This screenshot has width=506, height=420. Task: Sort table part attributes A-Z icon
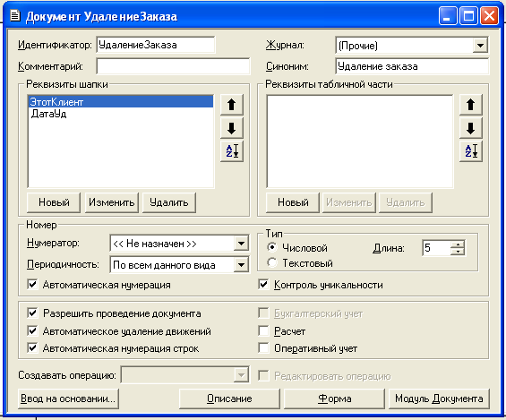(470, 151)
